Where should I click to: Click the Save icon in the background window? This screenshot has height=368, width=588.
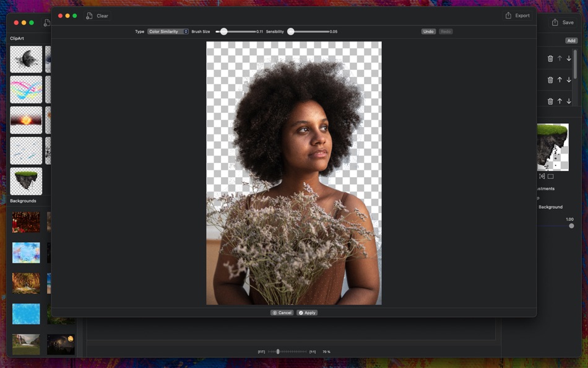[x=555, y=22]
